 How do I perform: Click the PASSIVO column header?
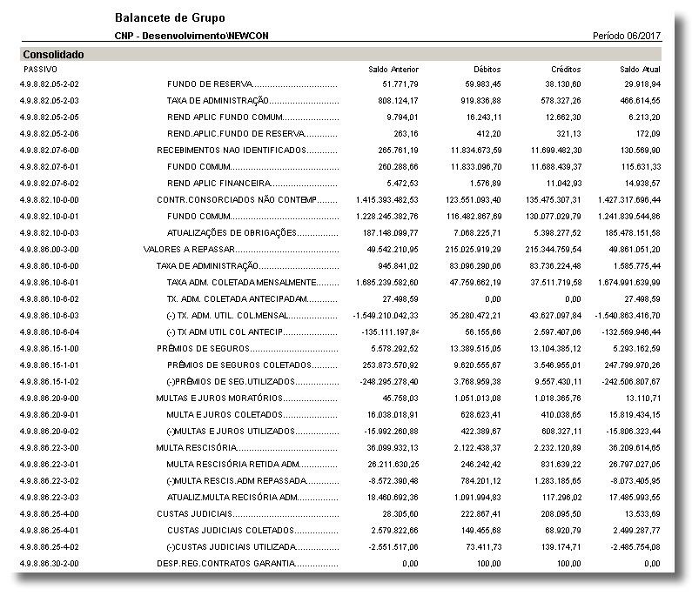[40, 70]
